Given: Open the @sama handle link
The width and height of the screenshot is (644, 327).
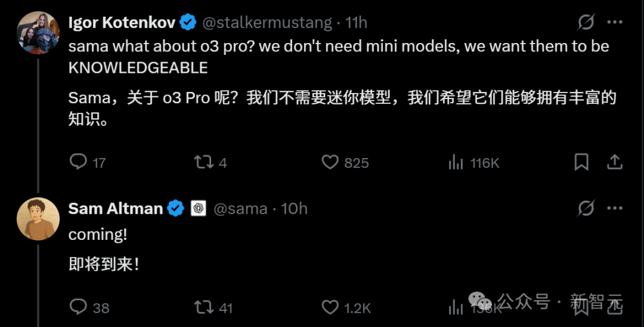Looking at the screenshot, I should point(240,208).
